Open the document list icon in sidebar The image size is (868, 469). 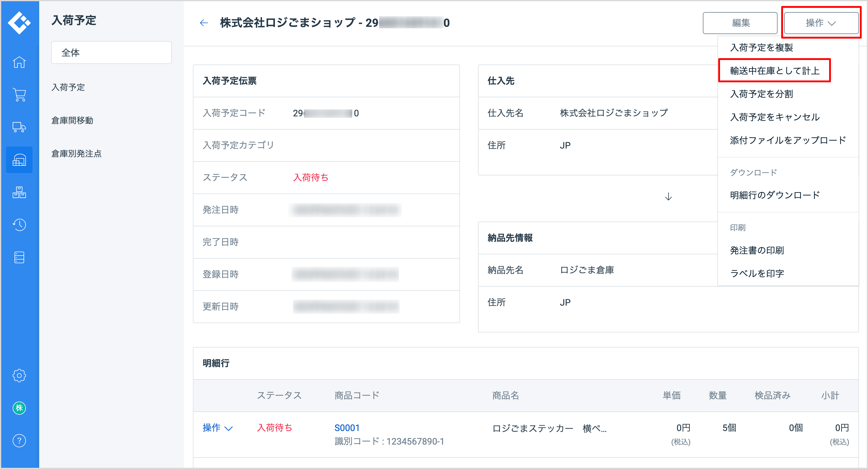coord(19,257)
